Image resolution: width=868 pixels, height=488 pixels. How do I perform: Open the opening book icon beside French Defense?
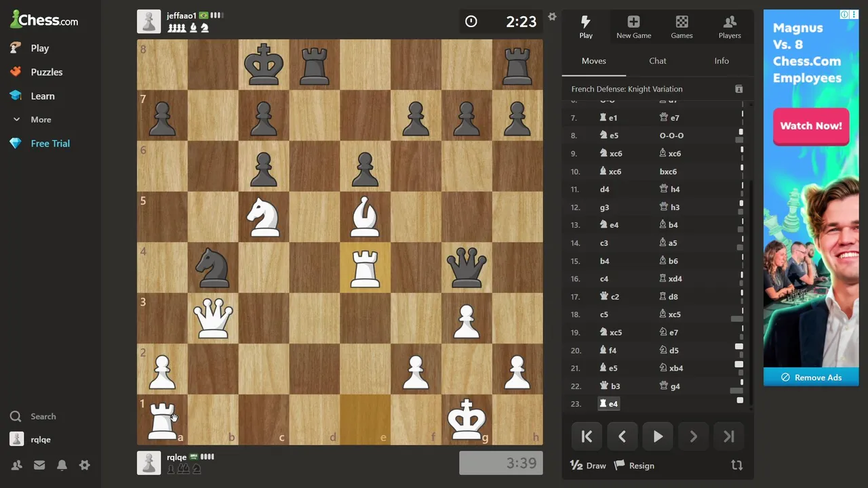point(739,89)
